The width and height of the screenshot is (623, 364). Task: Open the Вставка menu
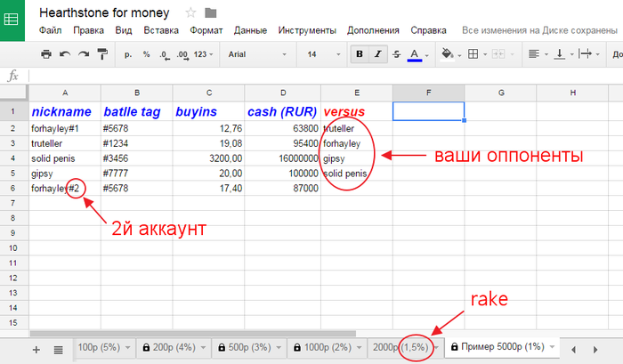[x=161, y=30]
